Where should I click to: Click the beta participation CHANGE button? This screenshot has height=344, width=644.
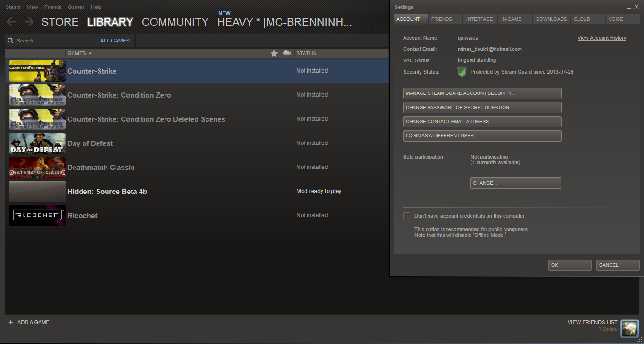[516, 183]
